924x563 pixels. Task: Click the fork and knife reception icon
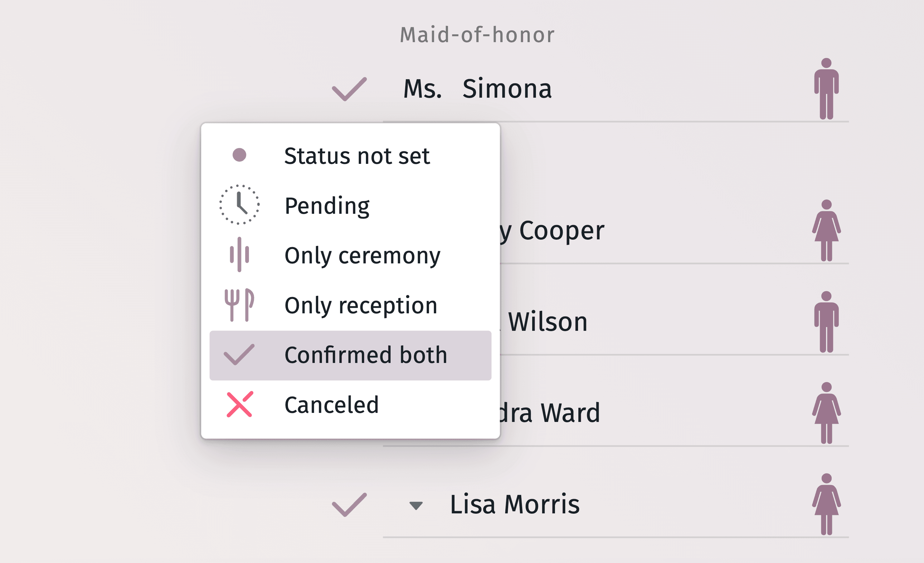(239, 305)
